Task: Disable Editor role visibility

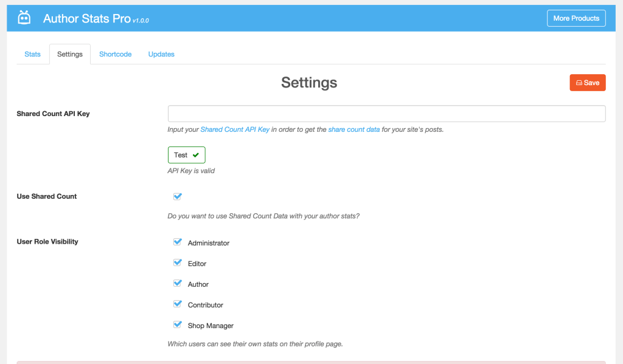Action: tap(177, 262)
